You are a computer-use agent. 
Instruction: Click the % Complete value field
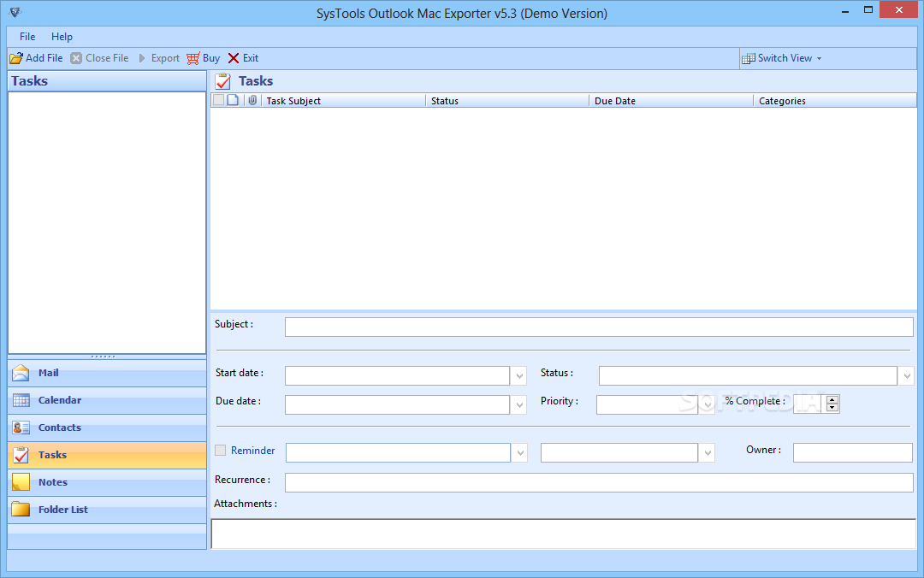point(808,404)
